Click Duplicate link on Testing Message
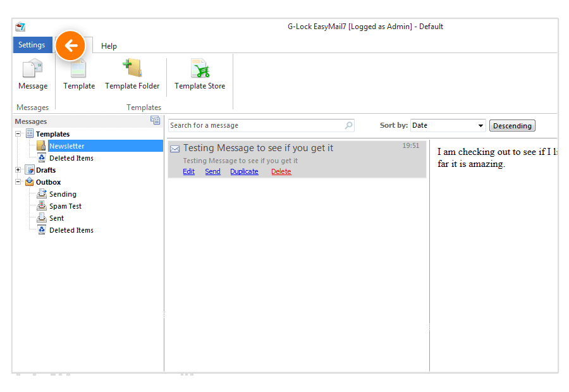This screenshot has height=392, width=569. (244, 171)
